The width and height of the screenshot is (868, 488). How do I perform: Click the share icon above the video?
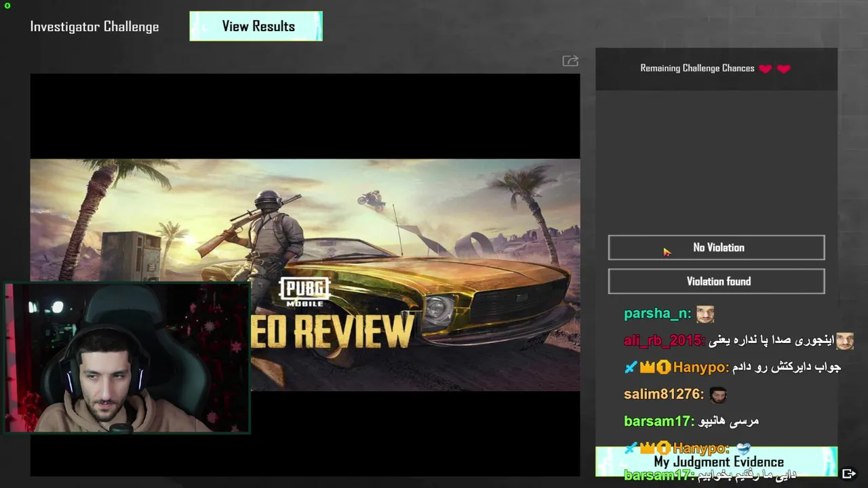(x=570, y=61)
